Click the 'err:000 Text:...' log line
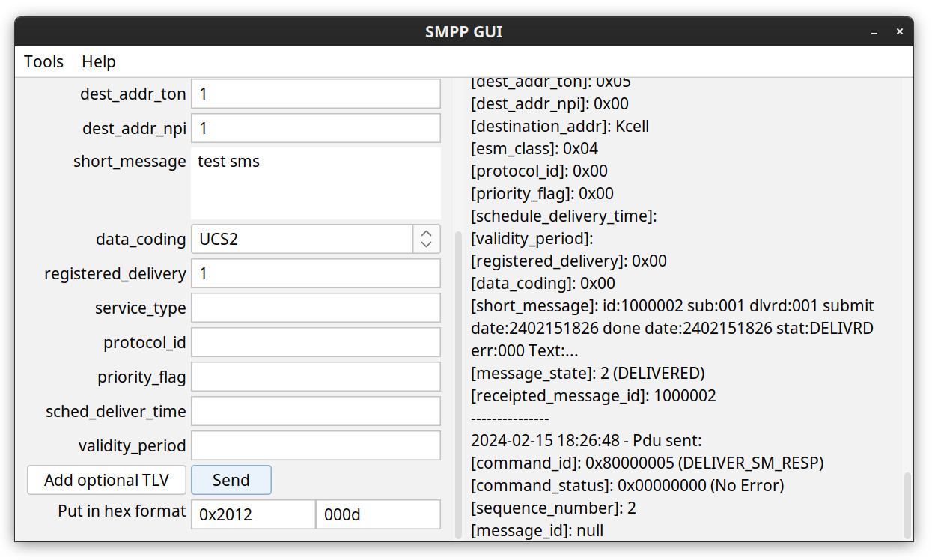The height and width of the screenshot is (560, 932). click(524, 350)
